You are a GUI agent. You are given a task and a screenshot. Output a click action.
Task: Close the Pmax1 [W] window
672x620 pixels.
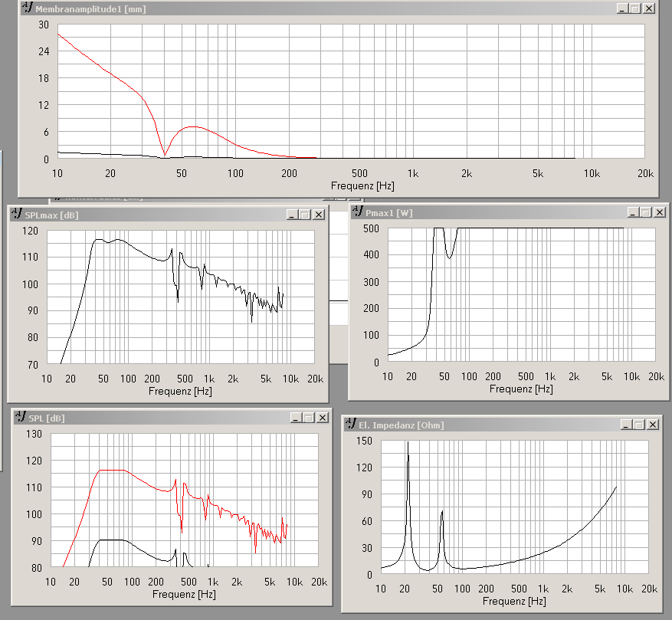pos(660,212)
